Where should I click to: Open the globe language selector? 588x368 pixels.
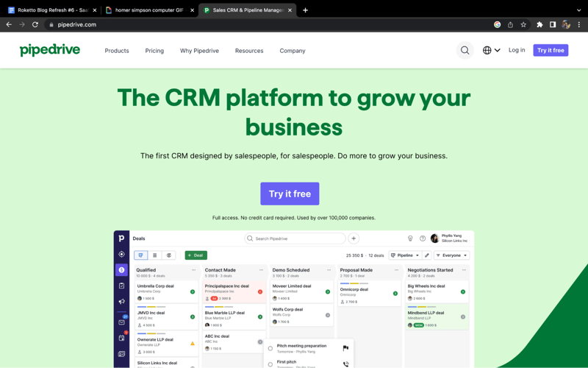click(x=491, y=51)
